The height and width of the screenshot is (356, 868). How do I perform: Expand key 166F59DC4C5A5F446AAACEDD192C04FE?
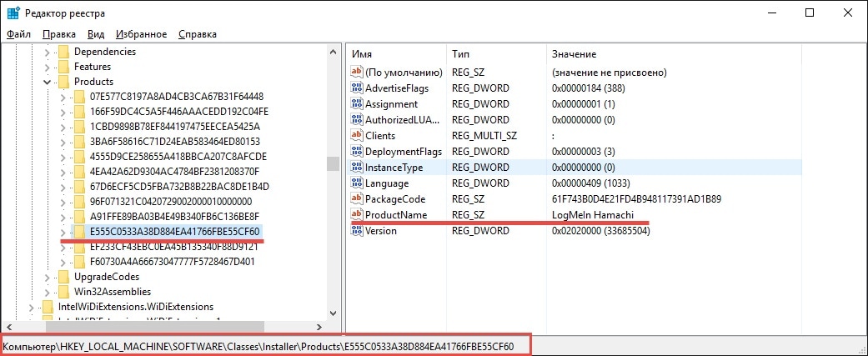click(x=63, y=112)
